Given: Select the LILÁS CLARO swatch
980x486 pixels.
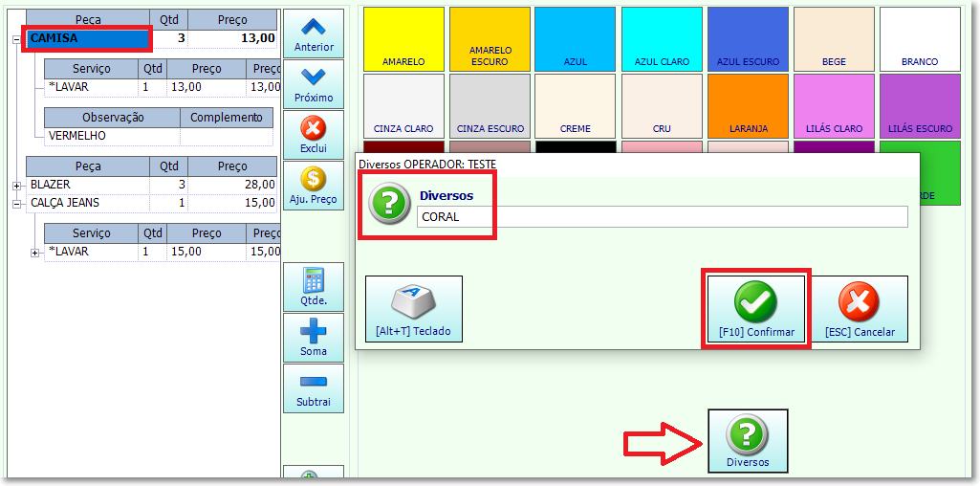Looking at the screenshot, I should click(835, 105).
